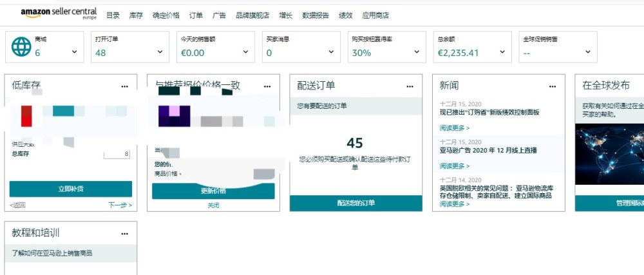
Task: Click the 30% buy box rate value
Action: [x=361, y=53]
